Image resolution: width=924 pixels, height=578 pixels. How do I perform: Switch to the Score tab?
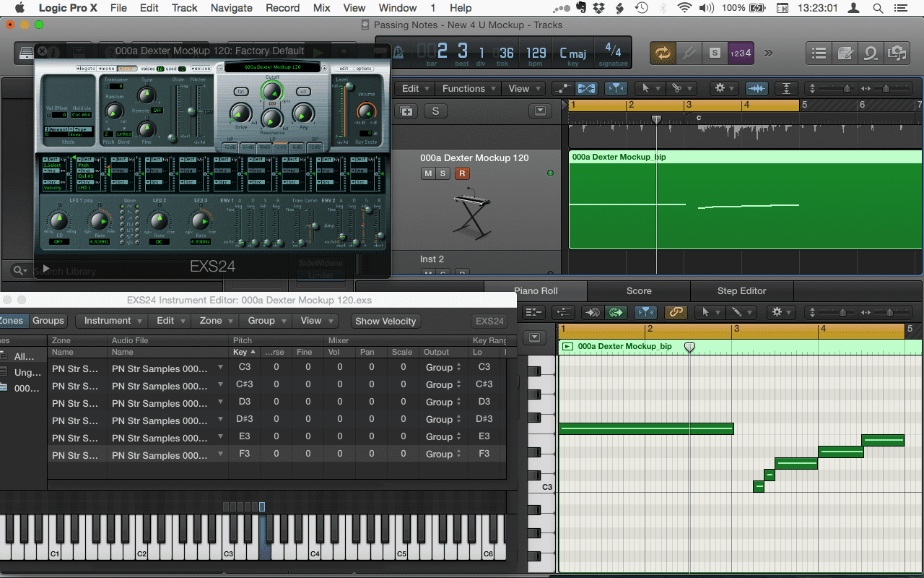(x=639, y=290)
